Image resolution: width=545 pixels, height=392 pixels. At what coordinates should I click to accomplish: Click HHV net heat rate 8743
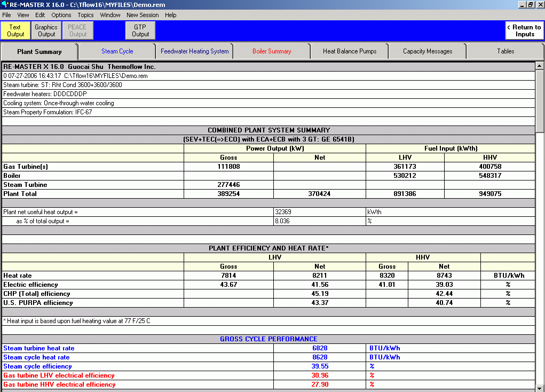(444, 276)
